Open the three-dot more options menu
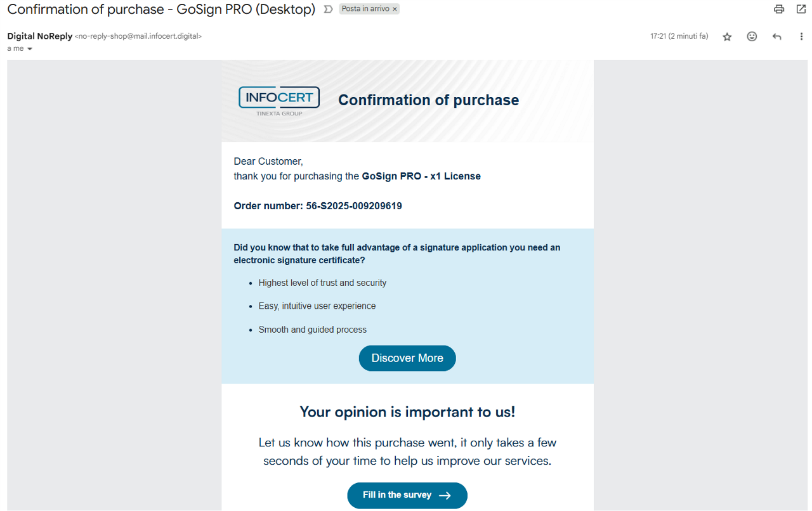This screenshot has width=812, height=511. point(801,37)
